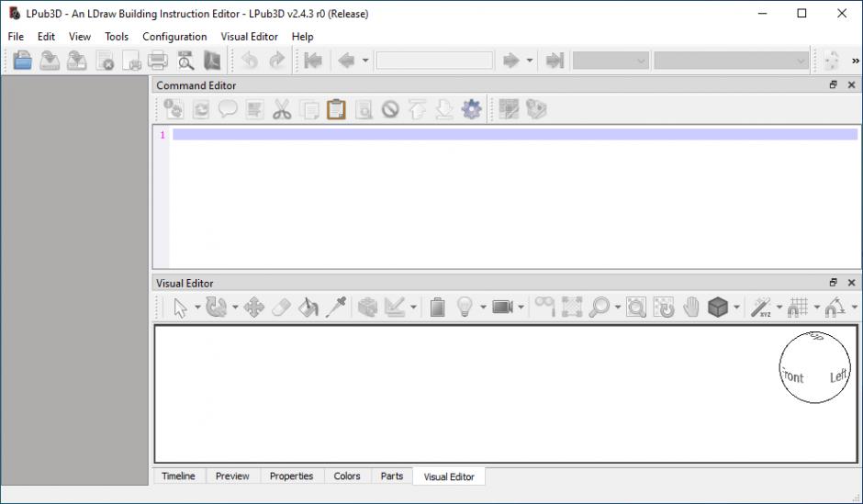Choose the Move tool in Visual Editor
Viewport: 863px width, 504px height.
253,308
